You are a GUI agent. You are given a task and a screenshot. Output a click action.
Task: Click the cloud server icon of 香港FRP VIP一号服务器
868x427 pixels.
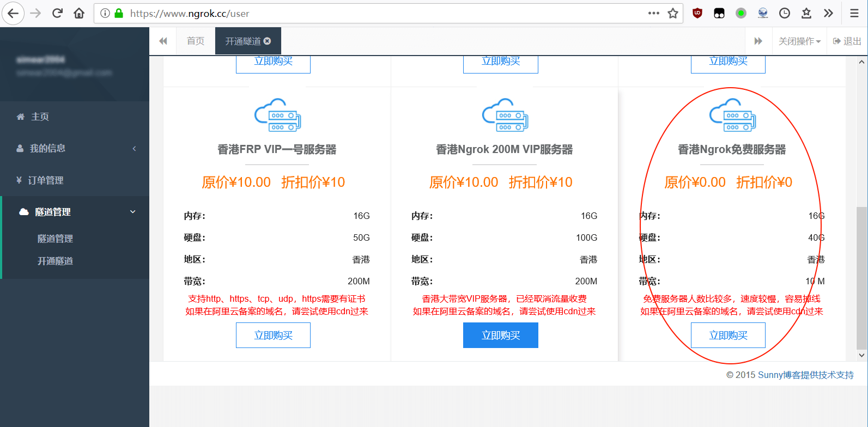tap(278, 115)
